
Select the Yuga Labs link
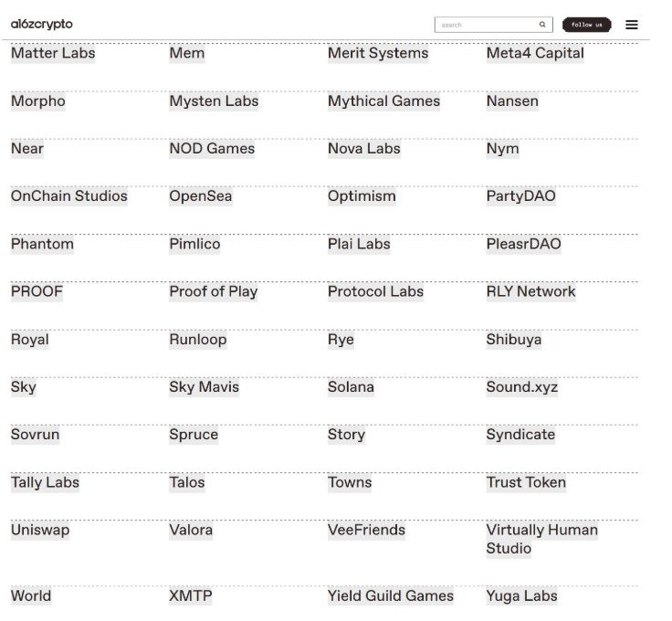click(x=521, y=596)
